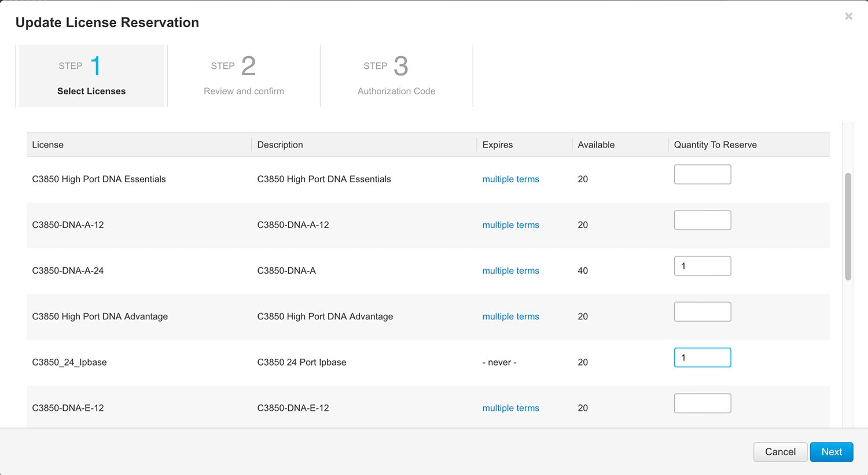The image size is (868, 475).
Task: Select the C3850-DNA-A-12 license name
Action: (x=68, y=225)
